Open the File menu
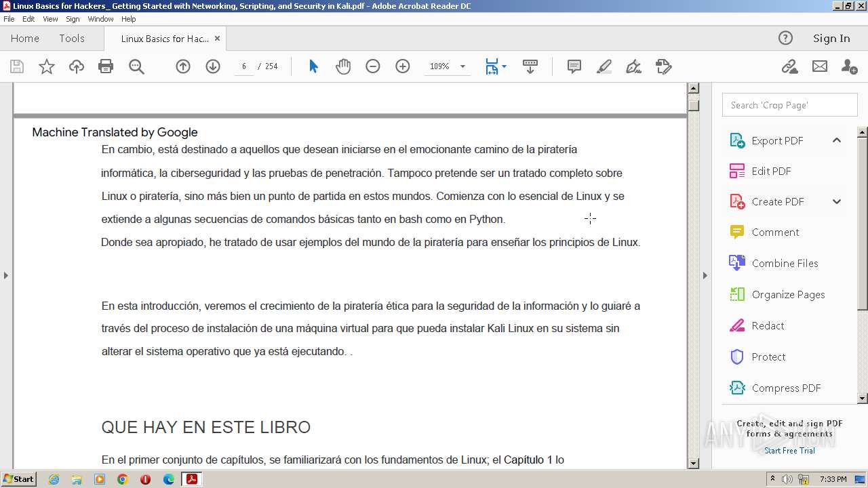This screenshot has height=488, width=868. (9, 19)
